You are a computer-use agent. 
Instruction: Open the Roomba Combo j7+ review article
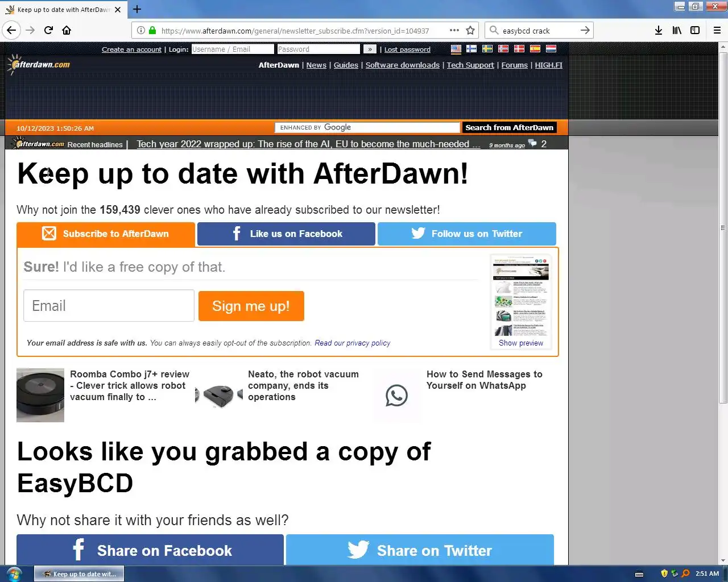point(130,385)
